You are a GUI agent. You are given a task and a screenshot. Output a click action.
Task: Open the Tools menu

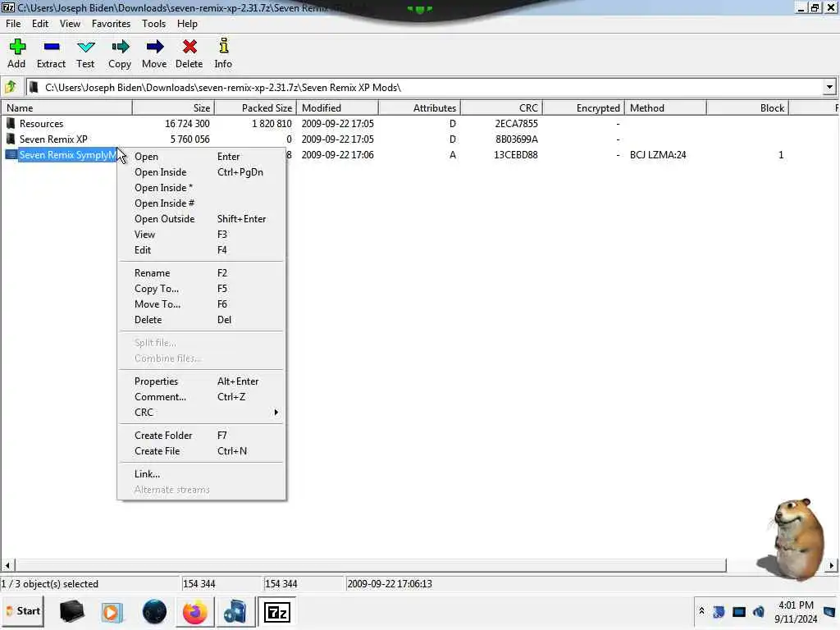click(x=153, y=24)
